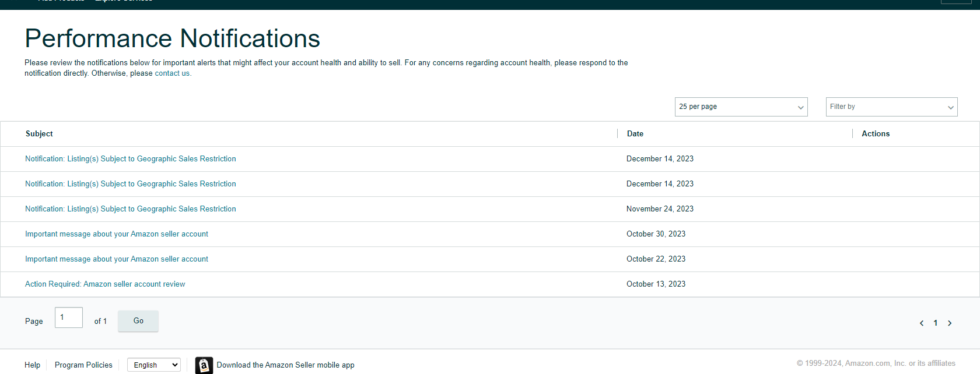Open Important message dated October 30, 2023
This screenshot has width=980, height=374.
point(117,234)
